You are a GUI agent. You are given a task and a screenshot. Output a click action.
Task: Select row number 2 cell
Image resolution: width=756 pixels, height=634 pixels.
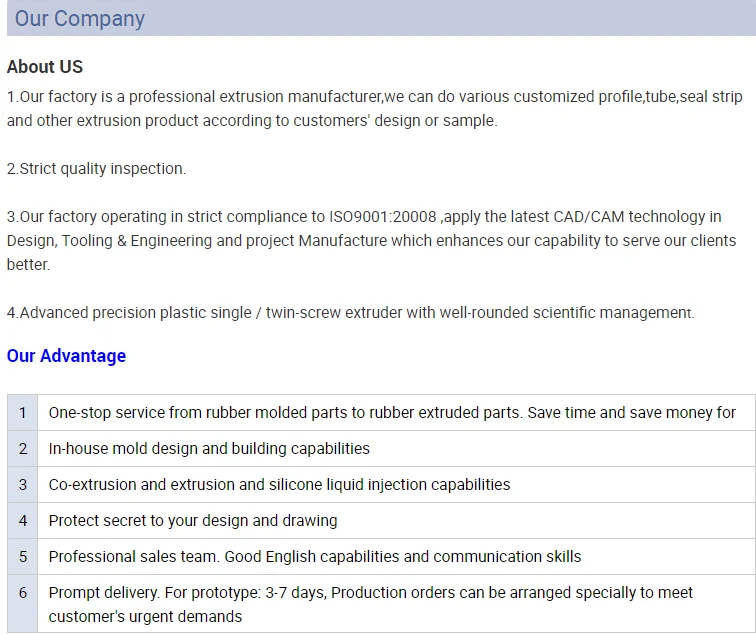click(23, 449)
